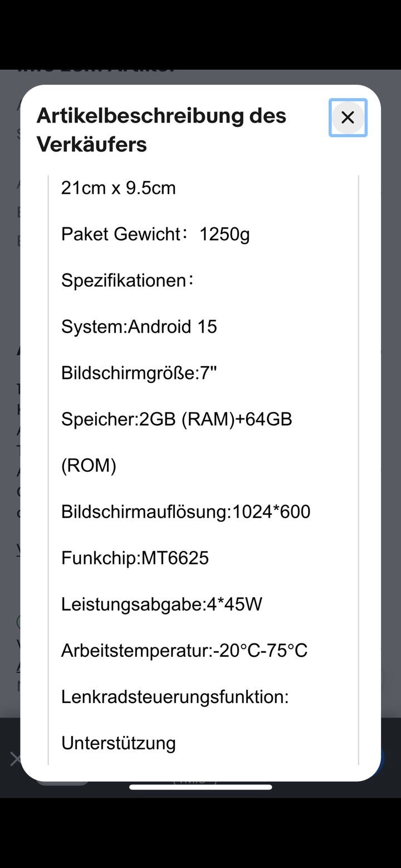
Task: Close the Artikelbeschreibung des Verkäufers dialog
Action: (x=348, y=118)
